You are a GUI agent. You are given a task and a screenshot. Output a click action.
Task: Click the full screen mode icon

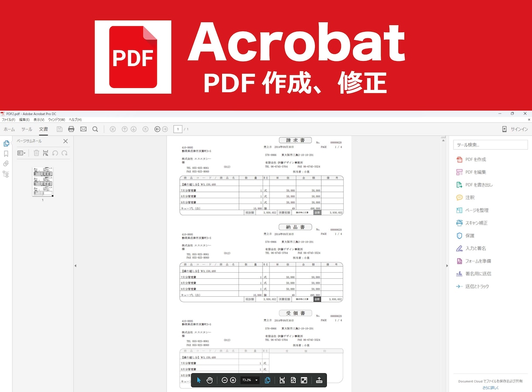pyautogui.click(x=304, y=380)
